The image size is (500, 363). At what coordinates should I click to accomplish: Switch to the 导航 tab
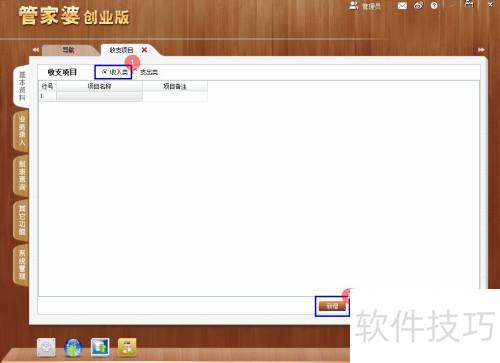pyautogui.click(x=69, y=50)
